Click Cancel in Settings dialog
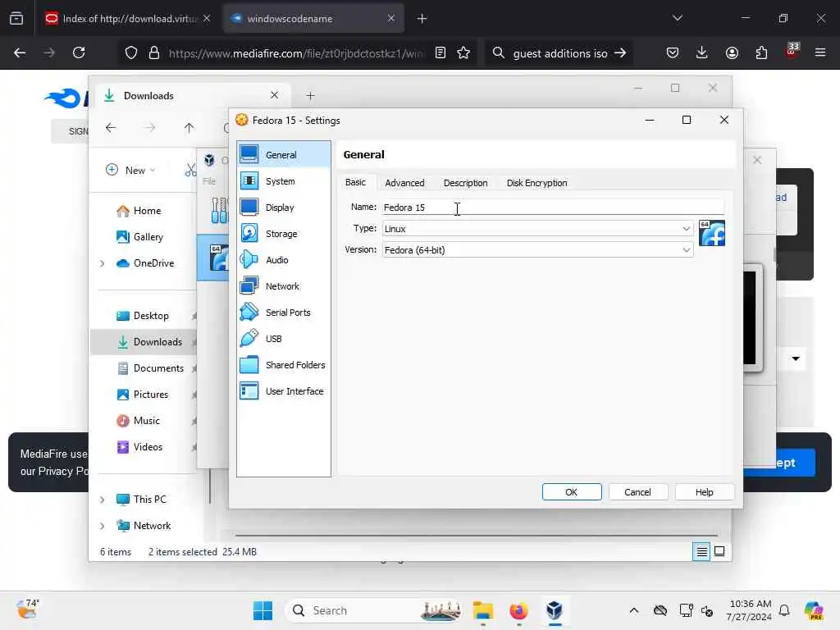840x630 pixels. click(637, 492)
